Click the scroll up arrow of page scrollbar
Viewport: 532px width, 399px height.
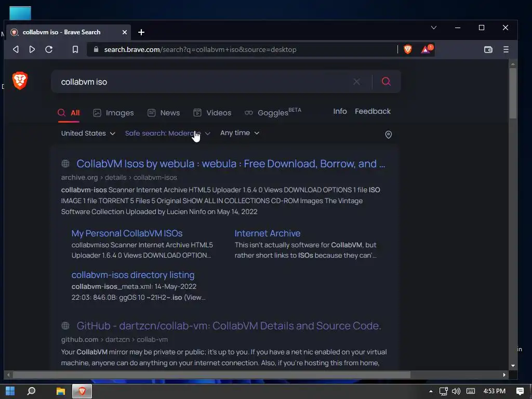click(513, 64)
